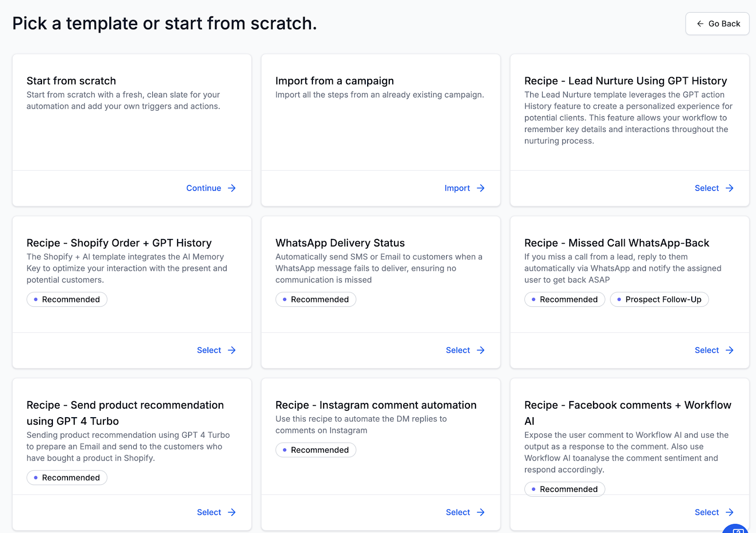Click the Prospect Follow-Up tag
The width and height of the screenshot is (756, 533).
click(x=659, y=299)
